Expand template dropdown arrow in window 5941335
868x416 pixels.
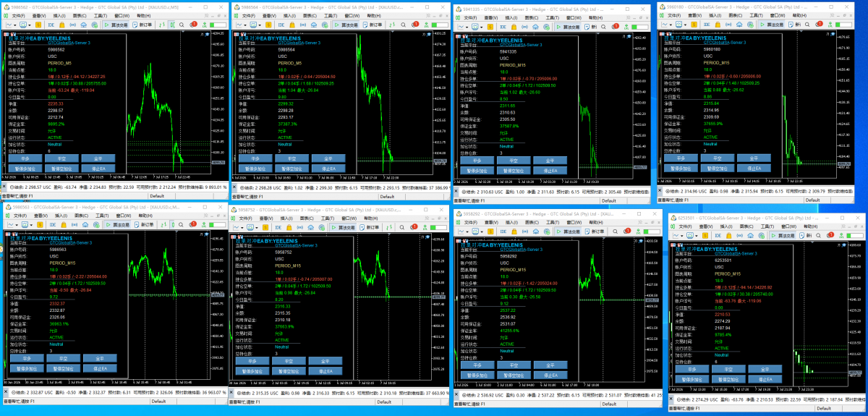coord(482,27)
